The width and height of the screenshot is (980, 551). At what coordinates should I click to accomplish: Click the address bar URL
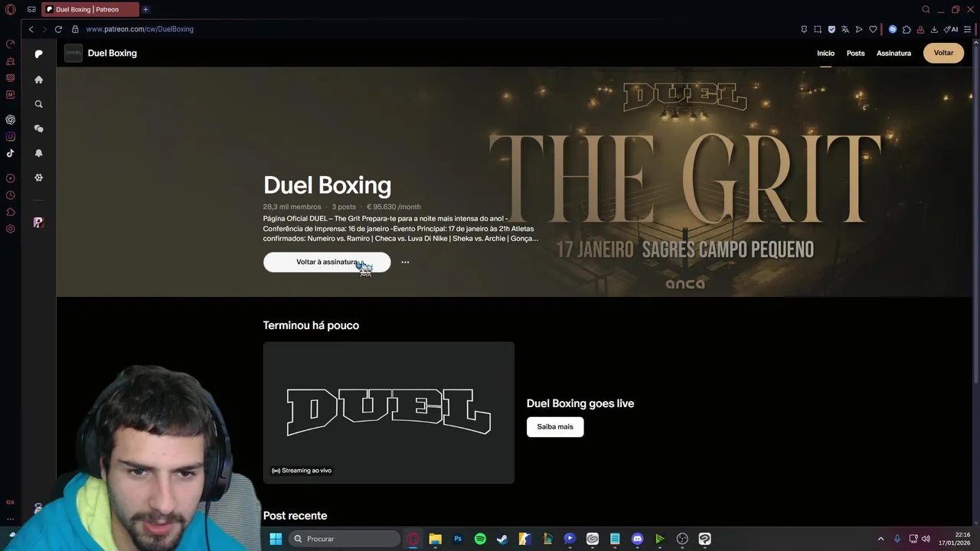139,29
